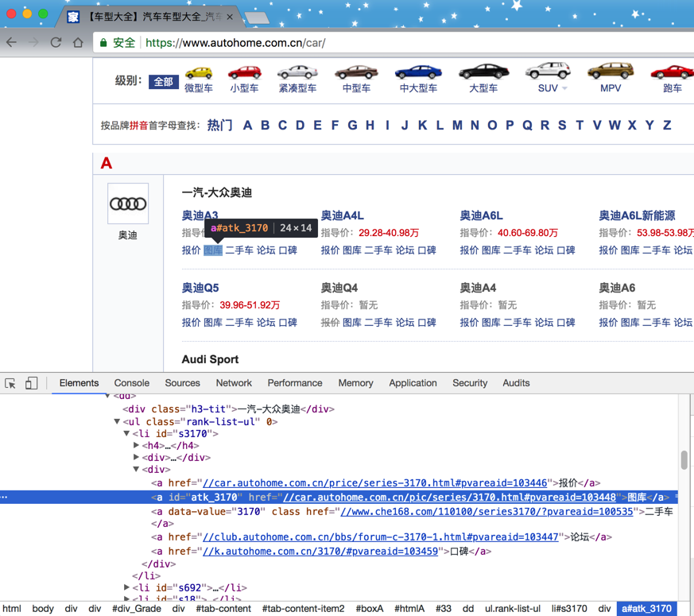Open the SUV dropdown arrow
This screenshot has height=616, width=694.
[564, 88]
